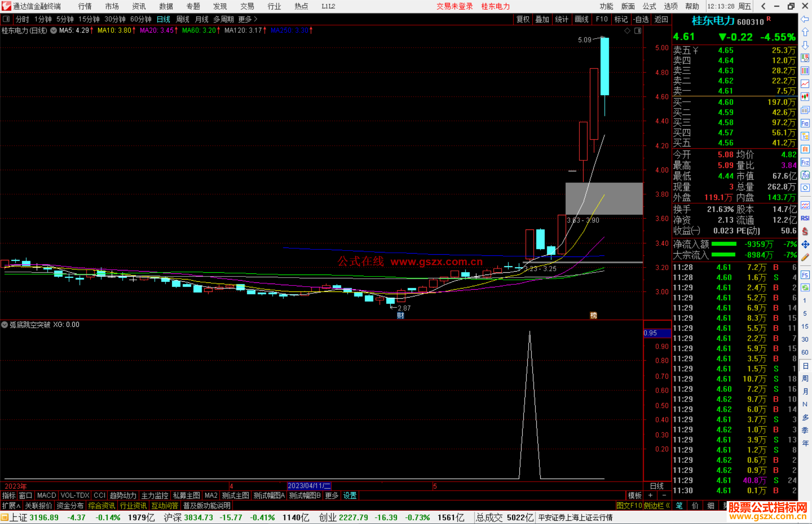This screenshot has width=812, height=524.
Task: Switch to the 资金分布 tab
Action: pyautogui.click(x=70, y=506)
